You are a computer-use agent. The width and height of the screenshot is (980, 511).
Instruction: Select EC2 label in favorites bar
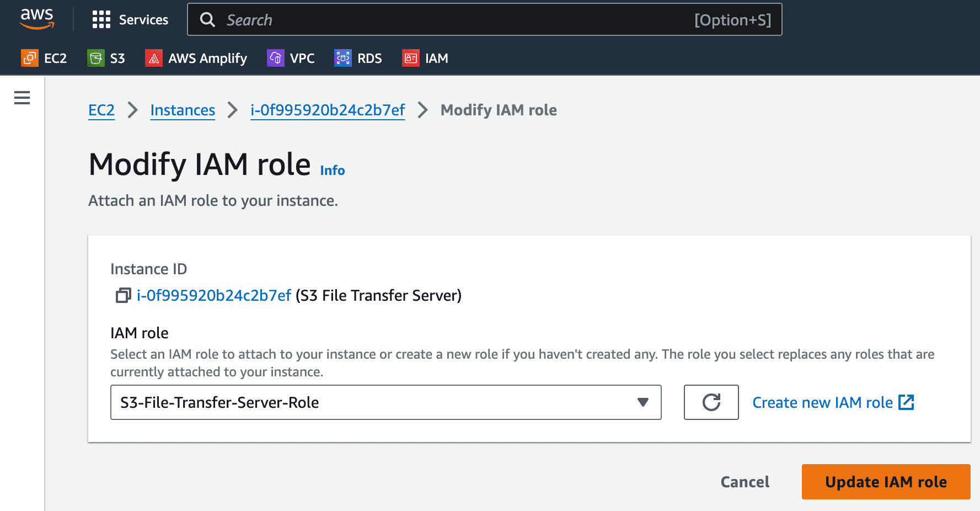tap(55, 58)
